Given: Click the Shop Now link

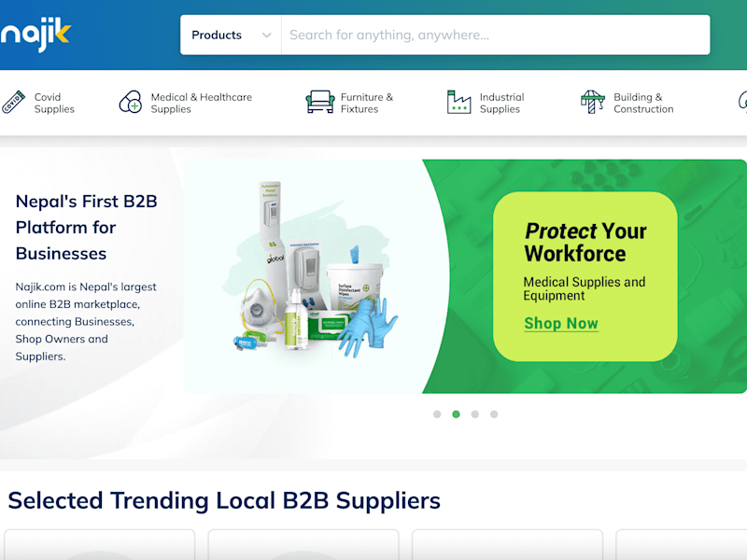Looking at the screenshot, I should tap(561, 323).
